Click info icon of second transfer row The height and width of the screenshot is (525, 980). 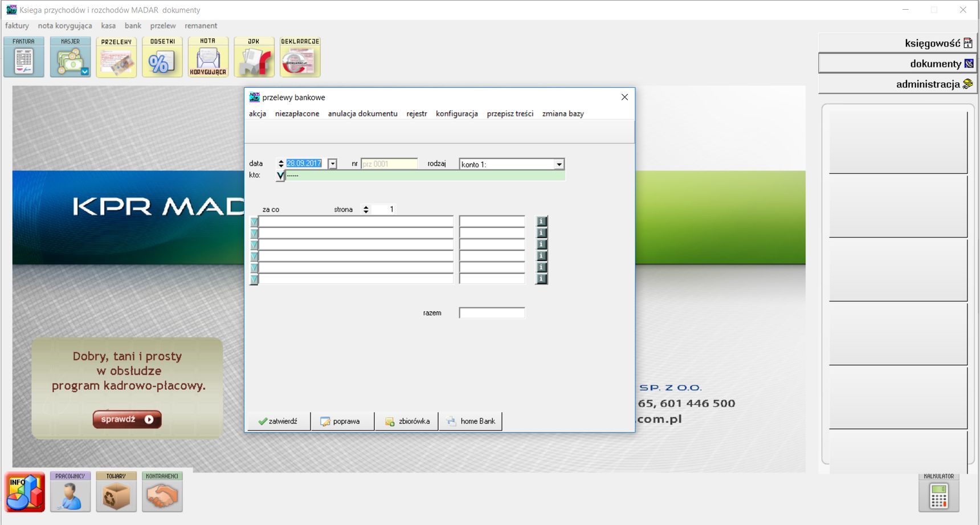542,233
